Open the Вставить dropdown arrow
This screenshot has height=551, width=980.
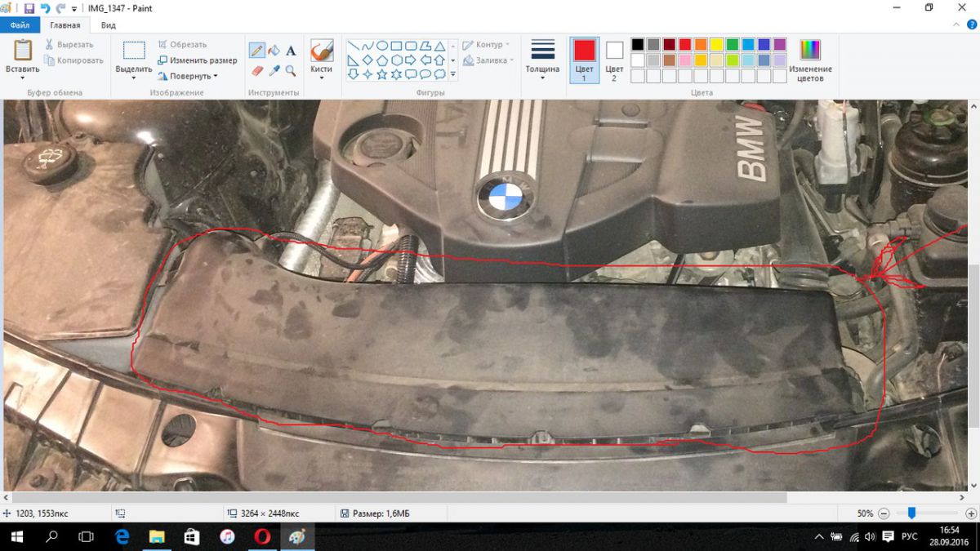click(22, 78)
